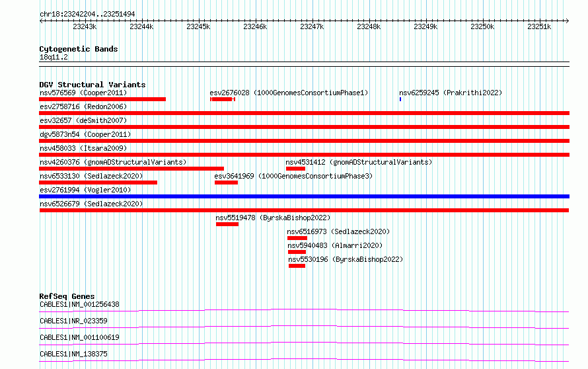The width and height of the screenshot is (588, 369).
Task: Click the nsv5519478 red variant bar
Action: 227,224
